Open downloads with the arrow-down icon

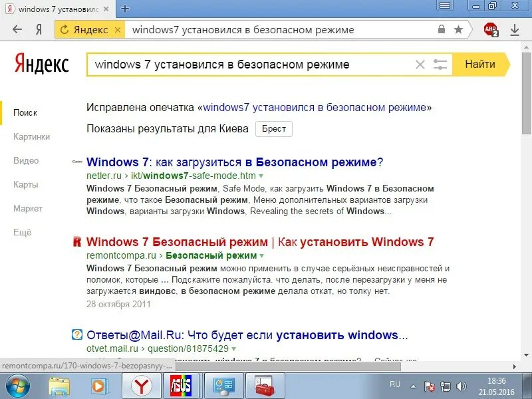(x=515, y=30)
